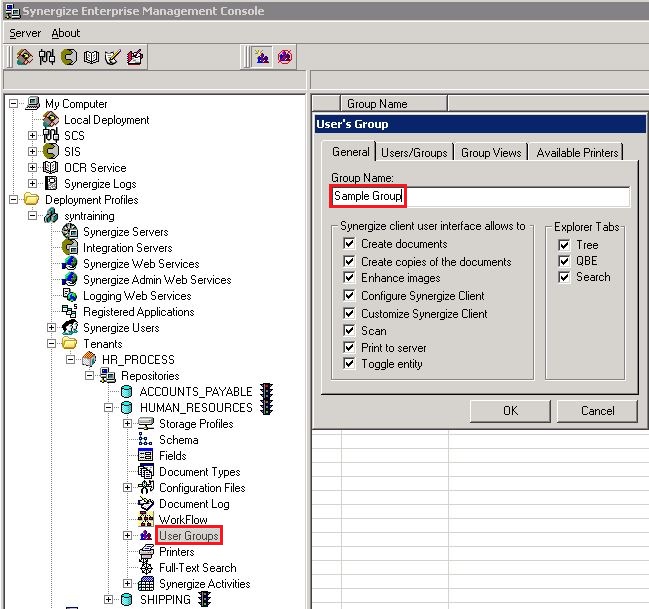649x609 pixels.
Task: Toggle Create copies of the documents
Action: coord(349,261)
